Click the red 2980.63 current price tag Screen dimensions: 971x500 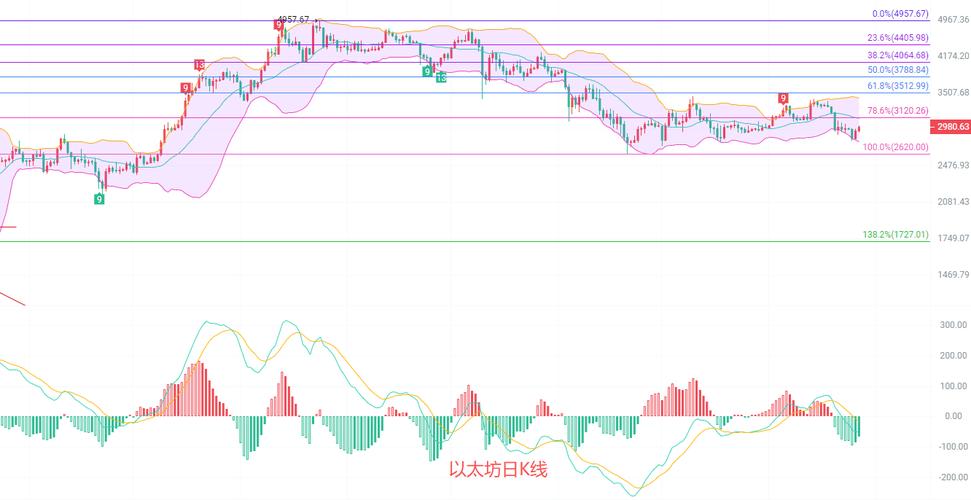click(x=950, y=127)
